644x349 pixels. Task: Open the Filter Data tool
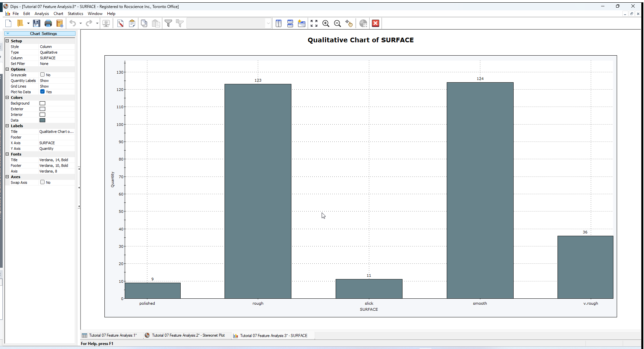pyautogui.click(x=168, y=23)
